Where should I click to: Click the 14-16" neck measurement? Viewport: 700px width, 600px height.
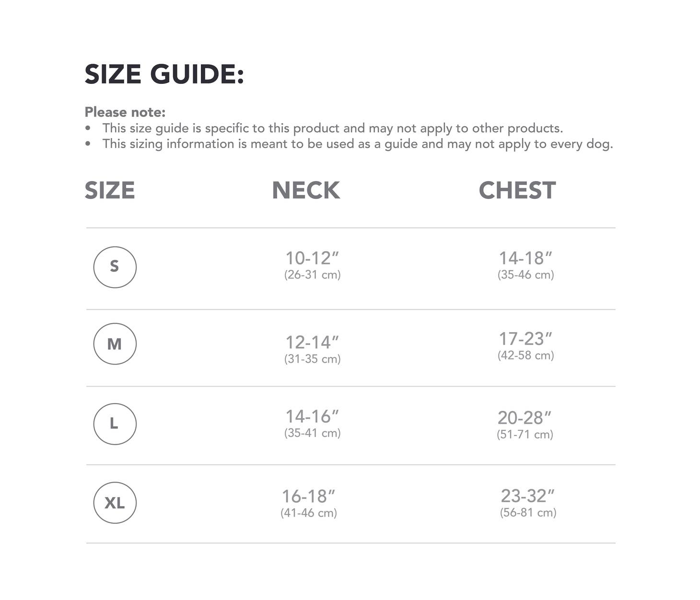(312, 416)
